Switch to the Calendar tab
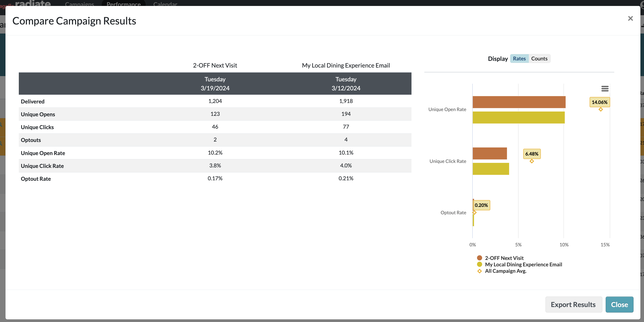The width and height of the screenshot is (644, 322). [x=165, y=4]
